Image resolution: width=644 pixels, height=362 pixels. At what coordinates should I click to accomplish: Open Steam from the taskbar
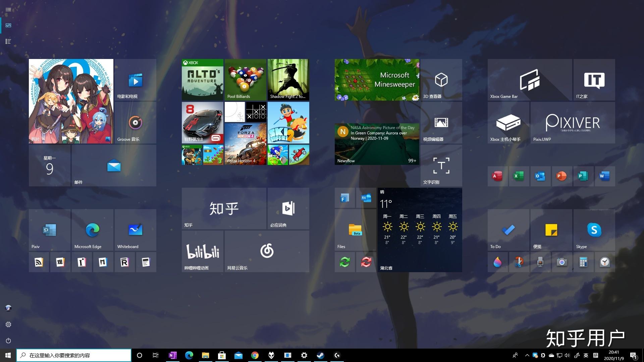321,355
